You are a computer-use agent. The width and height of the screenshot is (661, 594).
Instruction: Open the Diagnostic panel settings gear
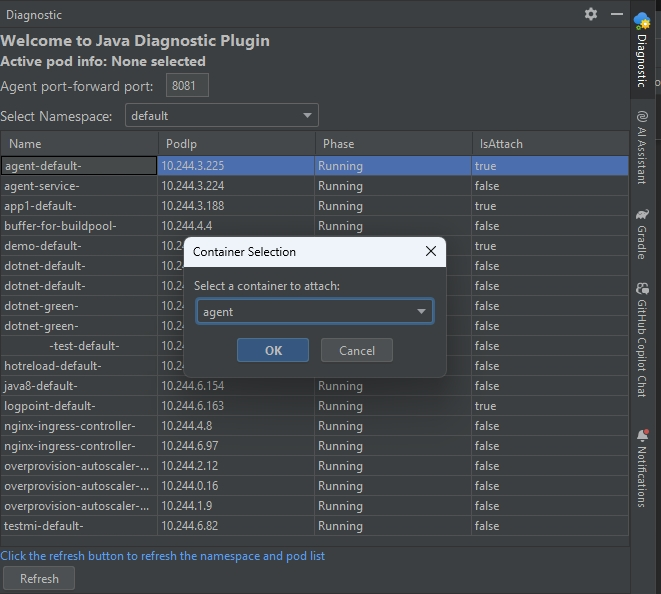point(591,14)
